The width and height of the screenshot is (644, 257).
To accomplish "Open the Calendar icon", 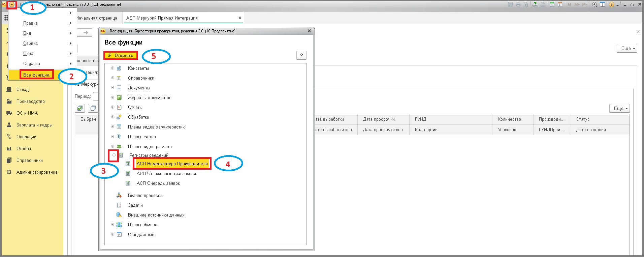I will pyautogui.click(x=560, y=4).
